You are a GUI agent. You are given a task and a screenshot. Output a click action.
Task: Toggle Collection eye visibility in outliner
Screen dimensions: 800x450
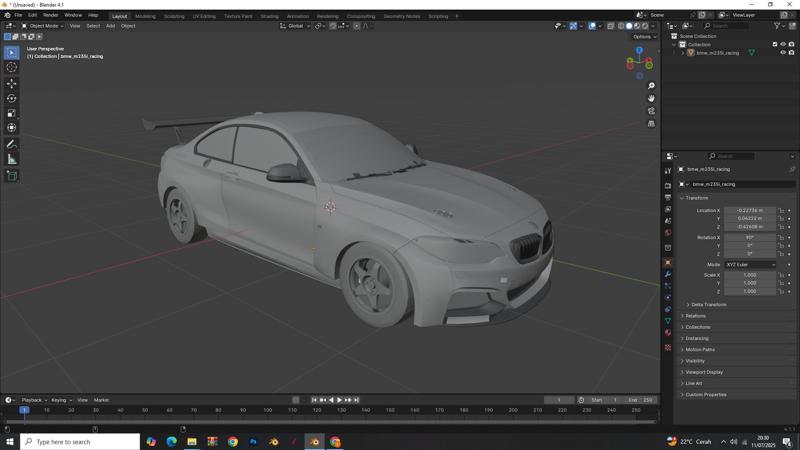783,44
